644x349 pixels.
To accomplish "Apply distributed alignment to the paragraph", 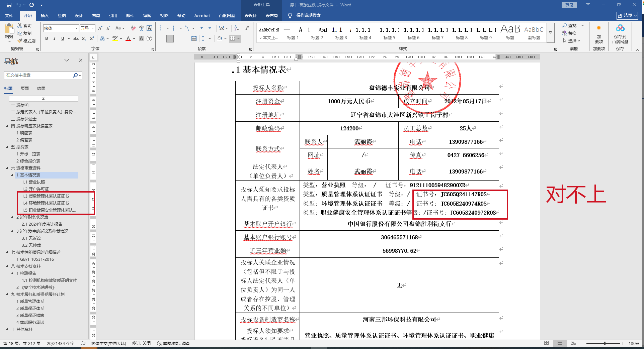I will pos(194,38).
